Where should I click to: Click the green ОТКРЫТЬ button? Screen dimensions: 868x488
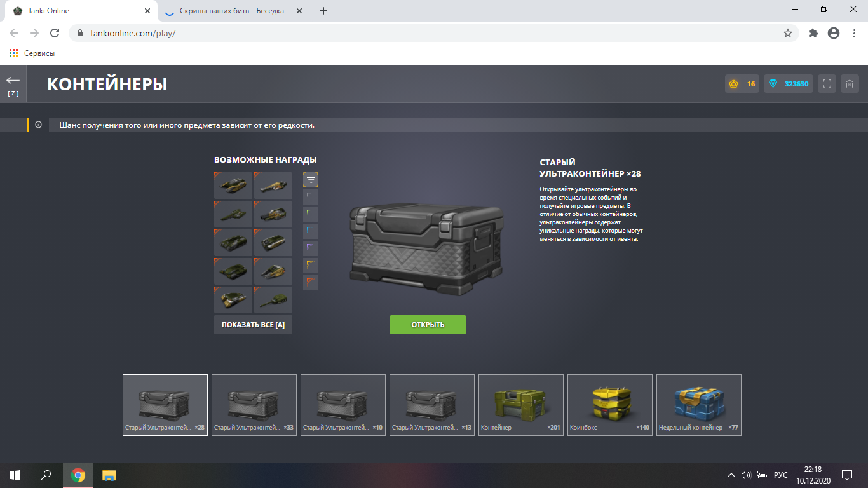point(428,325)
